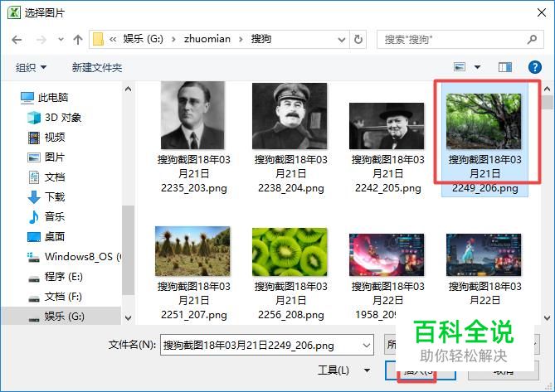This screenshot has width=555, height=392.
Task: Select the tree photo 2249_206.png thumbnail
Action: 484,121
